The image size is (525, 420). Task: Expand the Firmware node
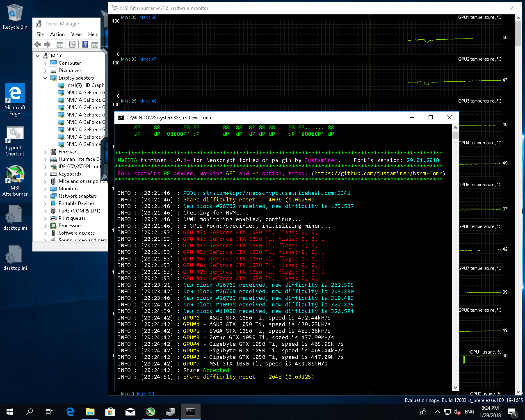45,152
